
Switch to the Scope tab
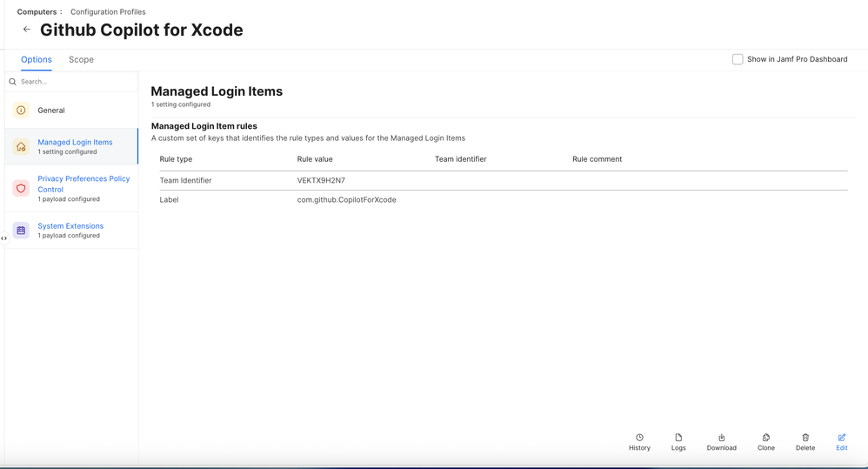pos(81,59)
